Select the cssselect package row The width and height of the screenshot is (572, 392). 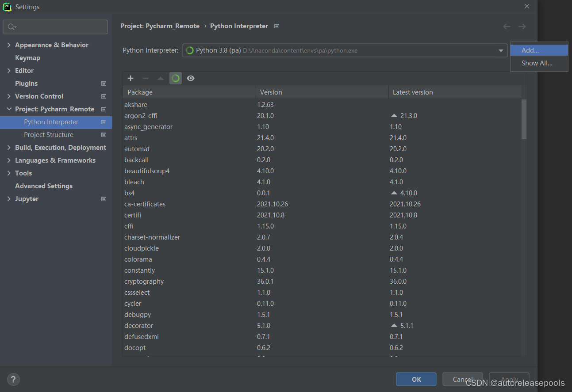(x=322, y=293)
